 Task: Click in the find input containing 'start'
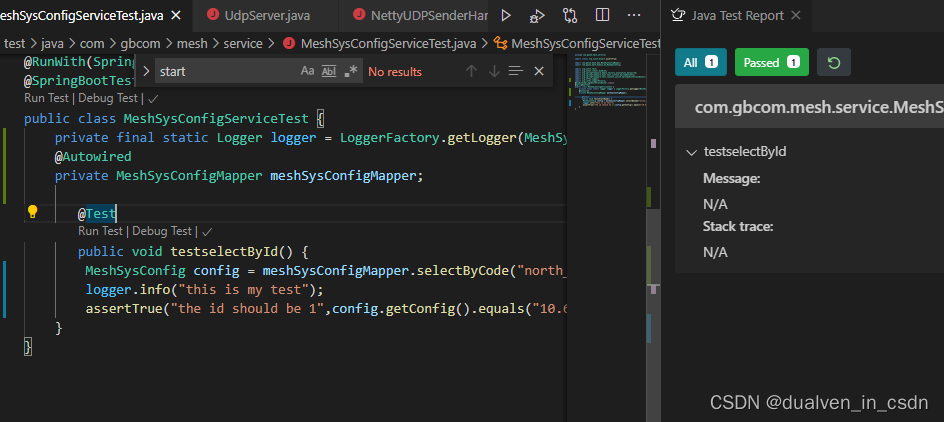(226, 71)
